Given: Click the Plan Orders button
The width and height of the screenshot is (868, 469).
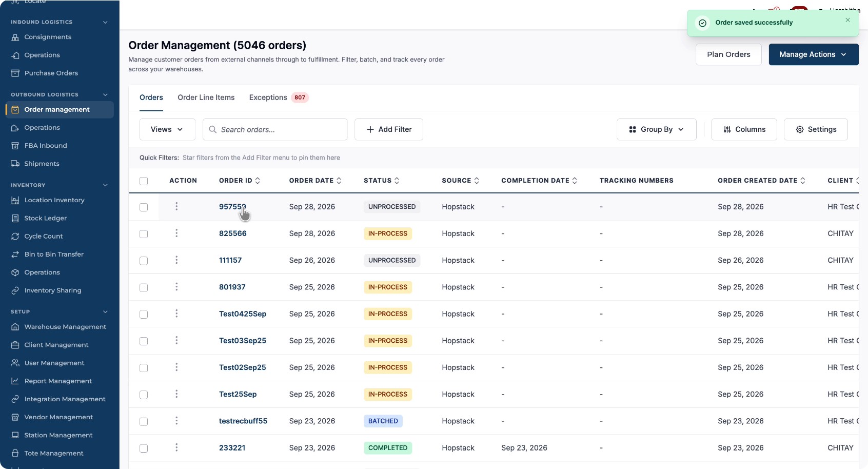Looking at the screenshot, I should coord(728,54).
